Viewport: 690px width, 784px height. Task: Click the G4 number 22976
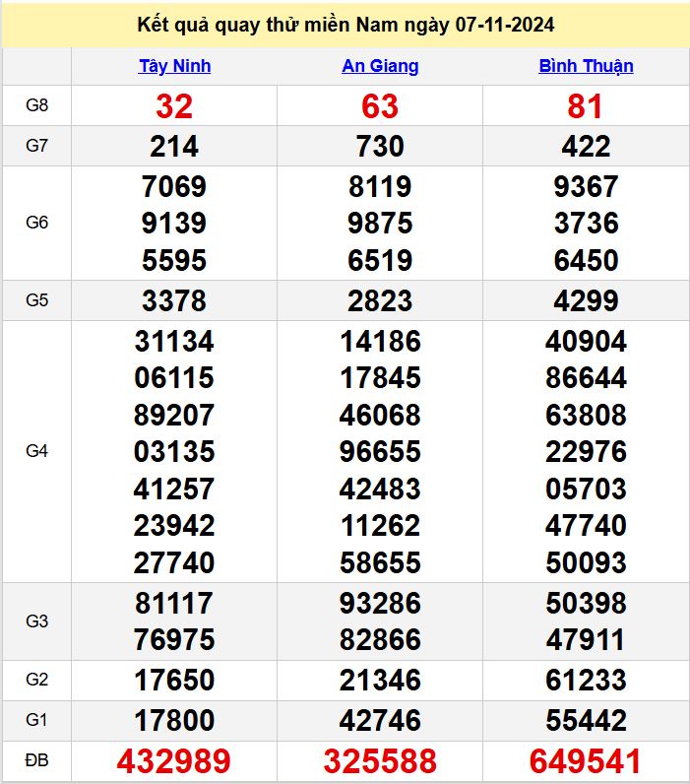[x=586, y=451]
